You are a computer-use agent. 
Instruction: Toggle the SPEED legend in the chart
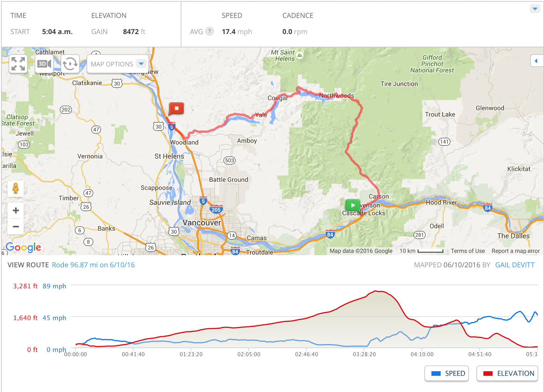[x=446, y=373]
